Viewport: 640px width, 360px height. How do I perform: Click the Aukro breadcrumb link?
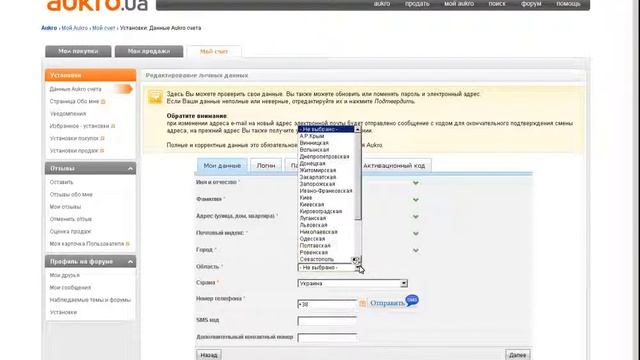coord(49,28)
